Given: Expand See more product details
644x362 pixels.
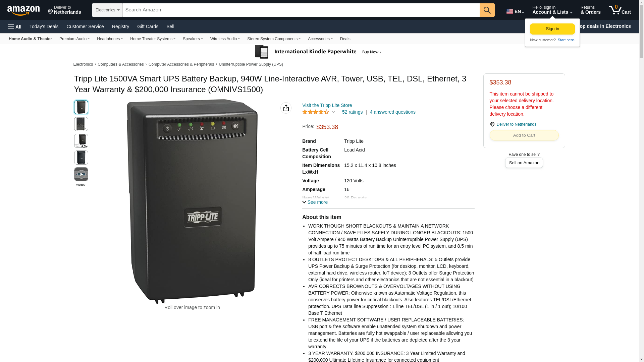Looking at the screenshot, I should pos(315,202).
